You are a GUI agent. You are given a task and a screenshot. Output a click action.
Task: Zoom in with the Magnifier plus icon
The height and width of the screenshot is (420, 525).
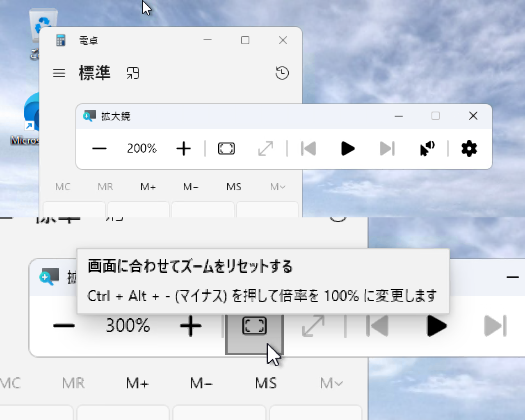[183, 148]
